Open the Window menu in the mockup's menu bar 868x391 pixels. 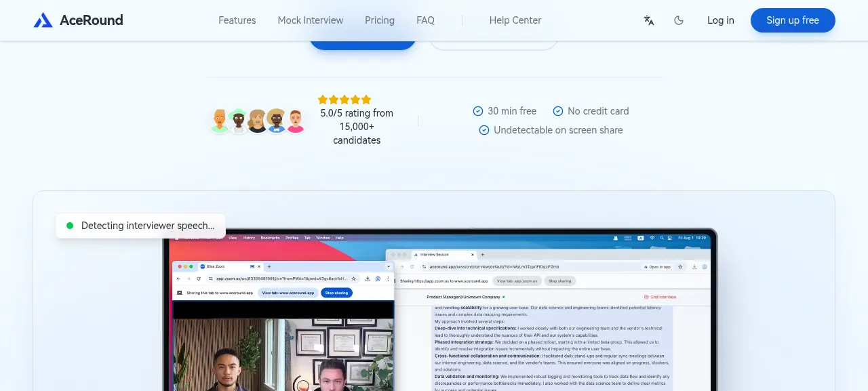[x=323, y=238]
